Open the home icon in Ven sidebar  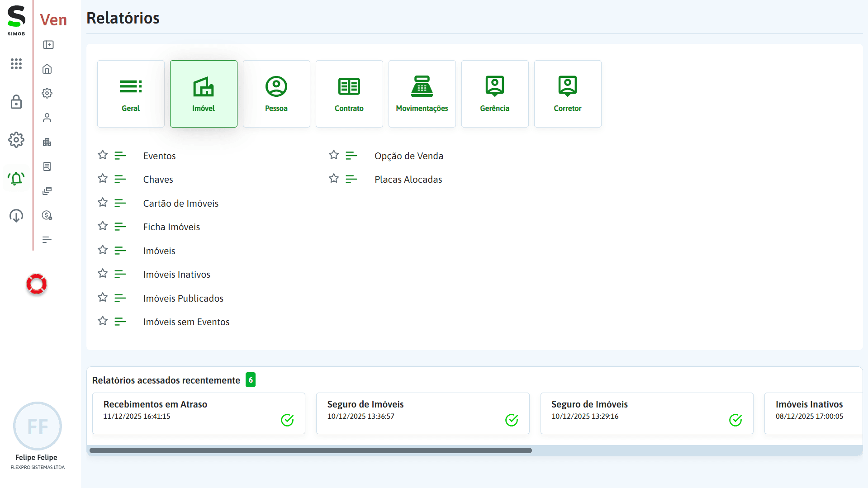tap(47, 69)
